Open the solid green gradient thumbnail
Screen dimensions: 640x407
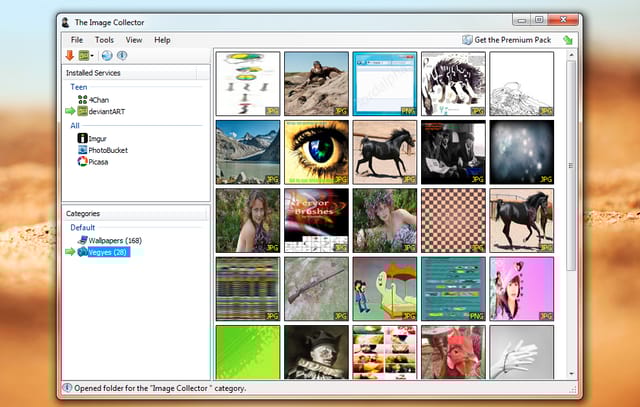(248, 352)
